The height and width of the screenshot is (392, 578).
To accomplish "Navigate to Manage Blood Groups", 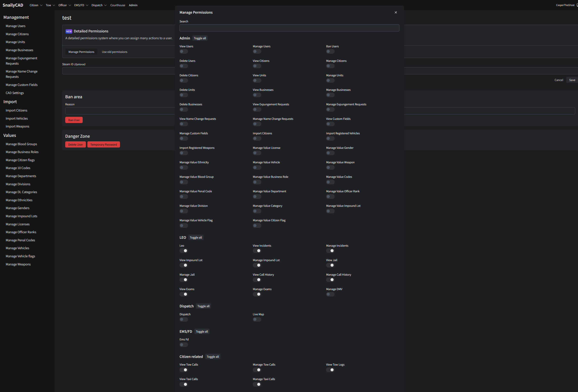I will 21,144.
